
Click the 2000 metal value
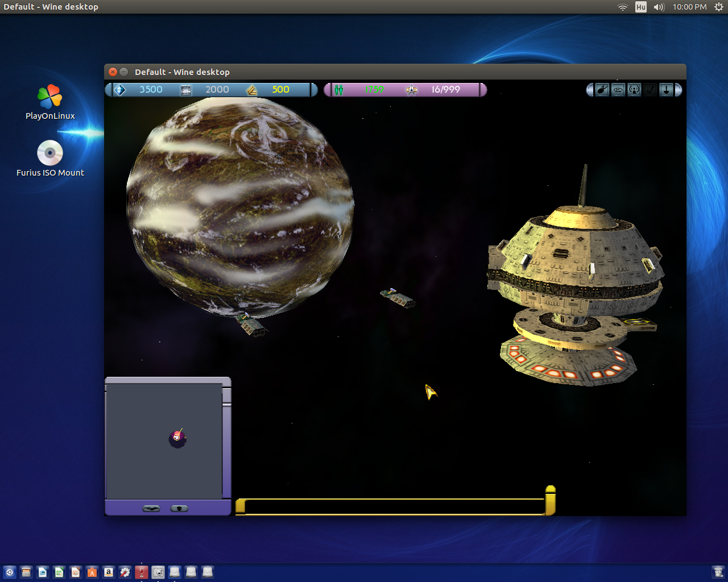tap(217, 90)
